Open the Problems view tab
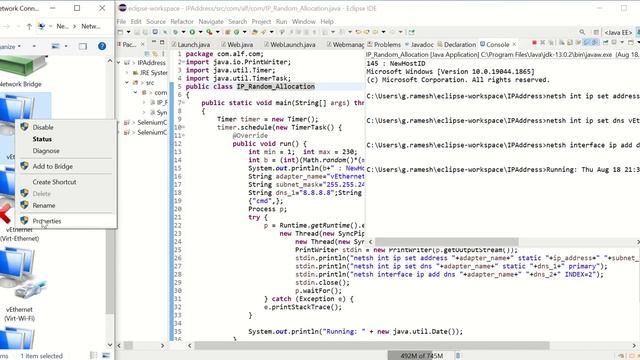 [384, 44]
